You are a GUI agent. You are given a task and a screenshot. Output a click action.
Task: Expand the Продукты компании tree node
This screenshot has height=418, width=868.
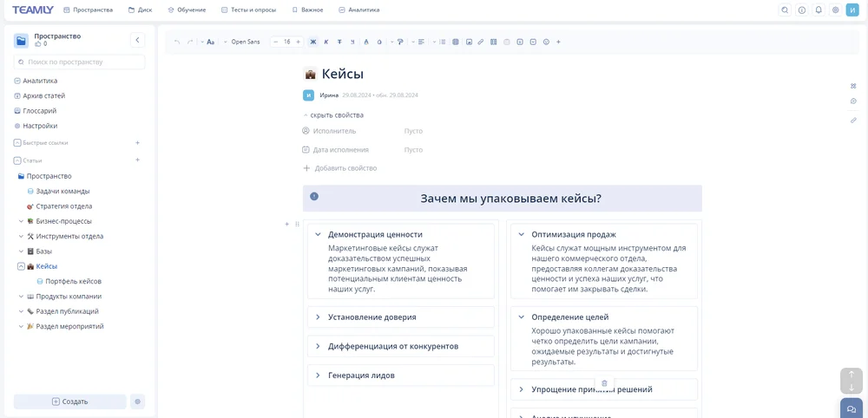[x=21, y=297]
